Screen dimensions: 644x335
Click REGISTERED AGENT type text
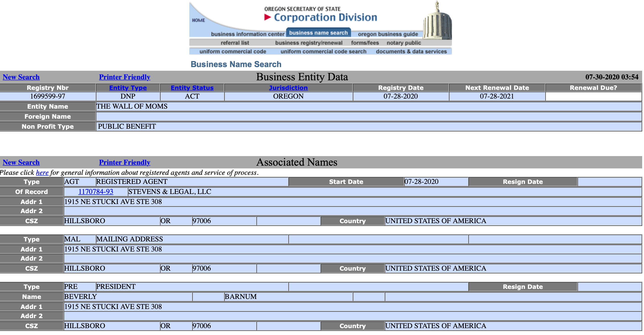click(132, 182)
